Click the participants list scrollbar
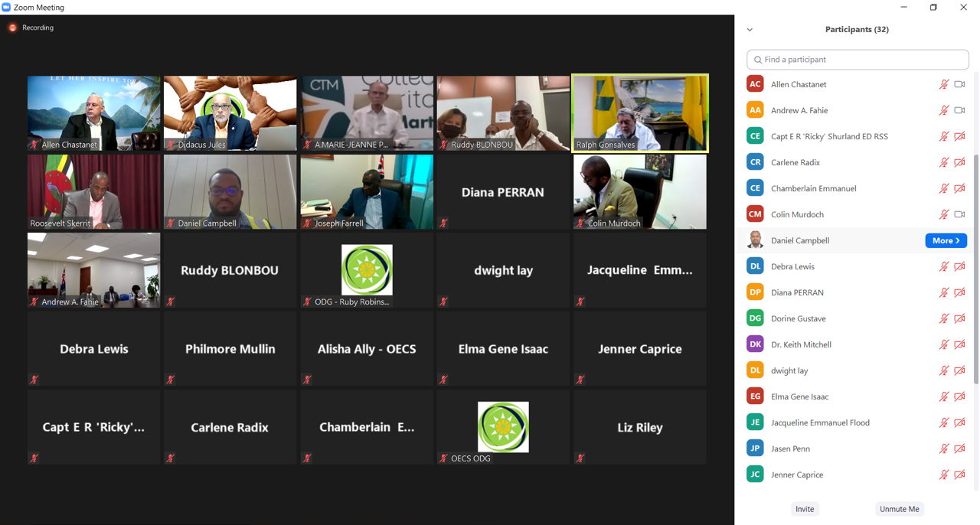 tap(975, 268)
